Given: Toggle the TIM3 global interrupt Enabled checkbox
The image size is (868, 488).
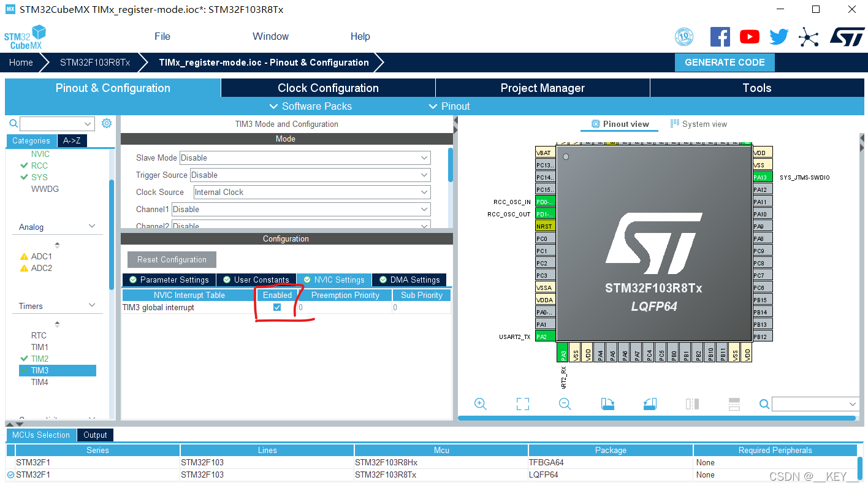Looking at the screenshot, I should [x=277, y=307].
